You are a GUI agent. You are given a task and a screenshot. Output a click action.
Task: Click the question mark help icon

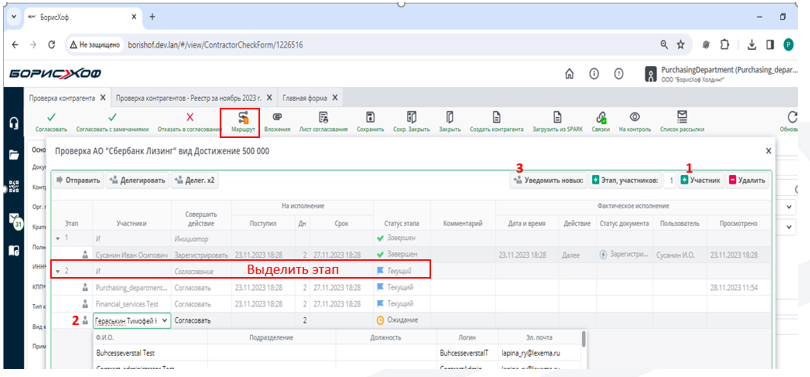tap(618, 74)
